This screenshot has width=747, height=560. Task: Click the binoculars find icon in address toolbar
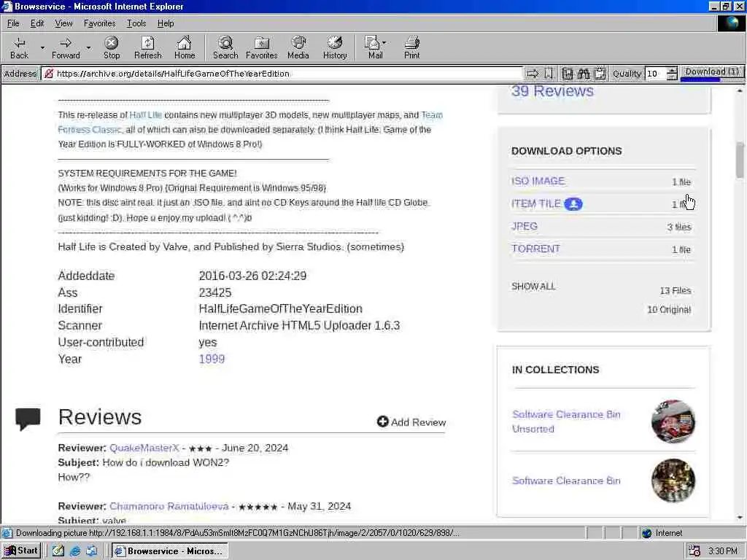(x=584, y=74)
